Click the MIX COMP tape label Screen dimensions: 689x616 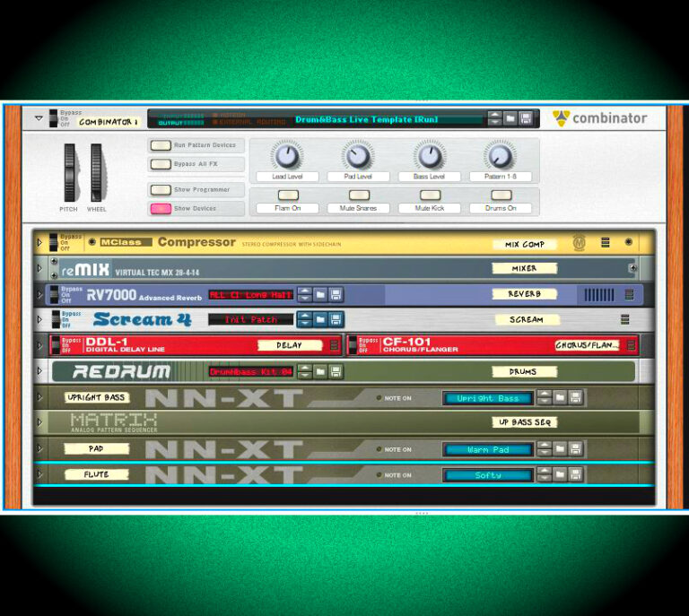point(525,244)
